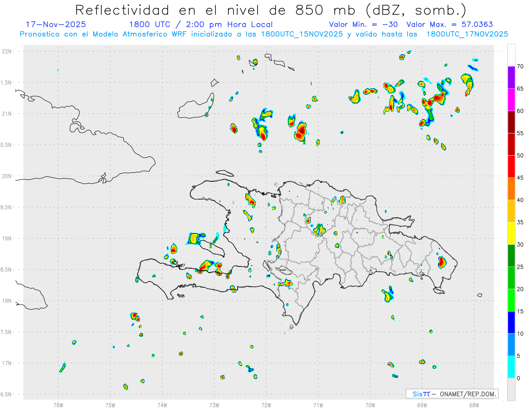
Task: Click the colorbar scale value '25'
Action: (x=520, y=267)
